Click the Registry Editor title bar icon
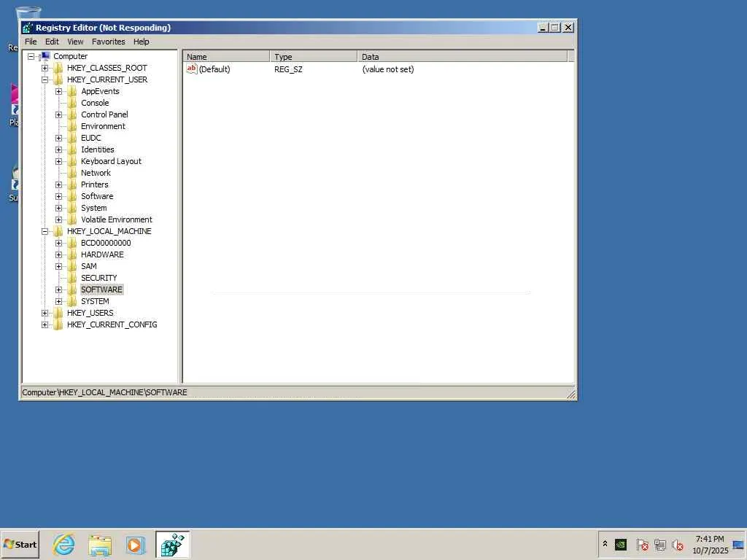Image resolution: width=747 pixels, height=560 pixels. pyautogui.click(x=28, y=28)
